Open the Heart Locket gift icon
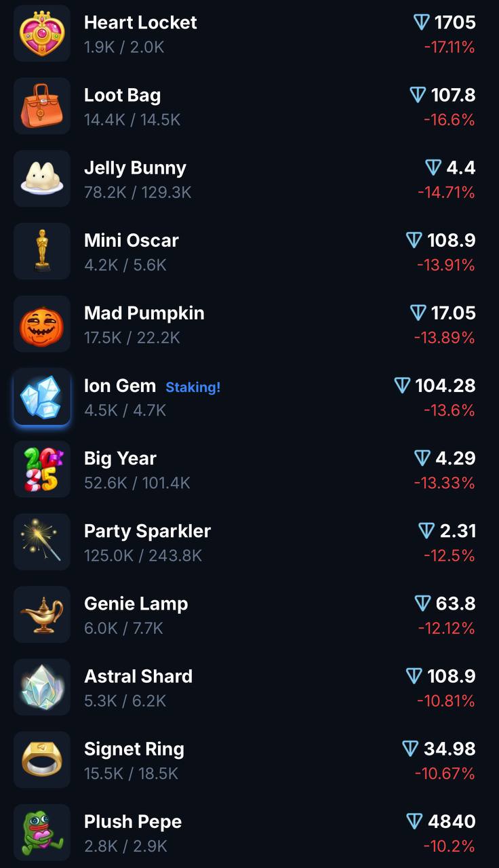Screen dimensions: 499x868 tap(42, 33)
